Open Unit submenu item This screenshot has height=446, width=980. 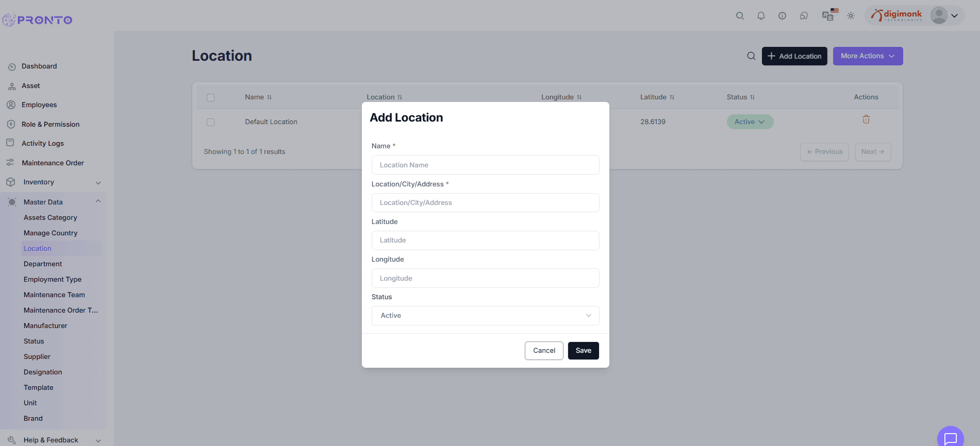(30, 403)
